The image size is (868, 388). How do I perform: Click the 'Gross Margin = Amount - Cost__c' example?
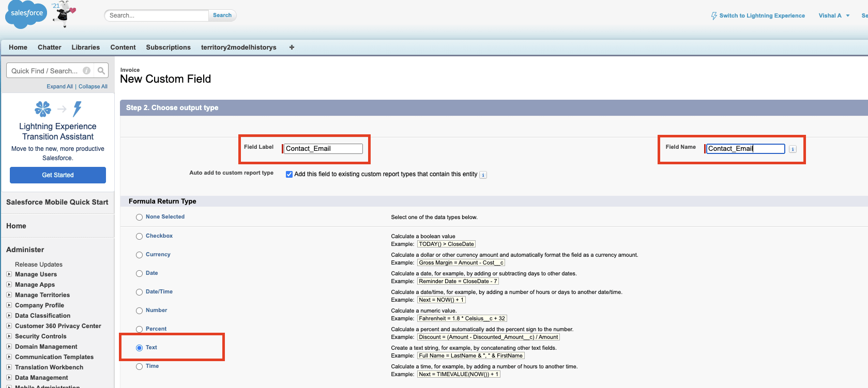[461, 263]
